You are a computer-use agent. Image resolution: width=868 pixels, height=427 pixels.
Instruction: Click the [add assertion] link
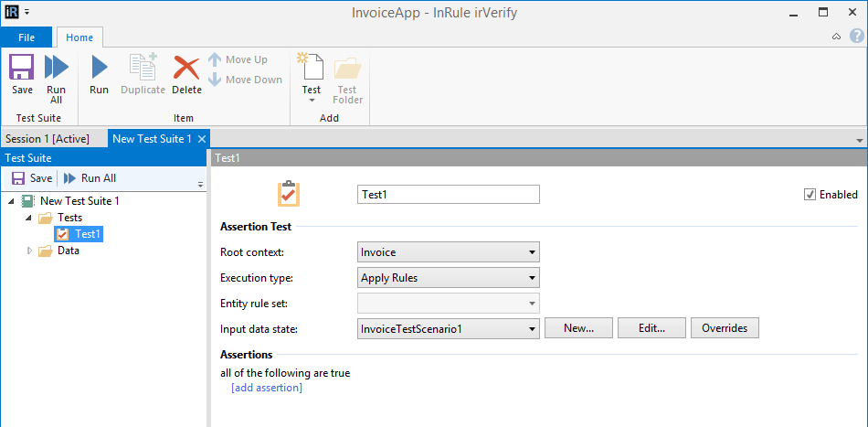click(x=267, y=388)
